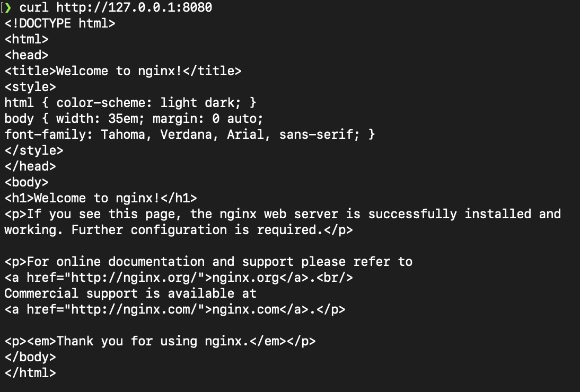580x392 pixels.
Task: Click the green prompt arrow icon
Action: pos(8,7)
